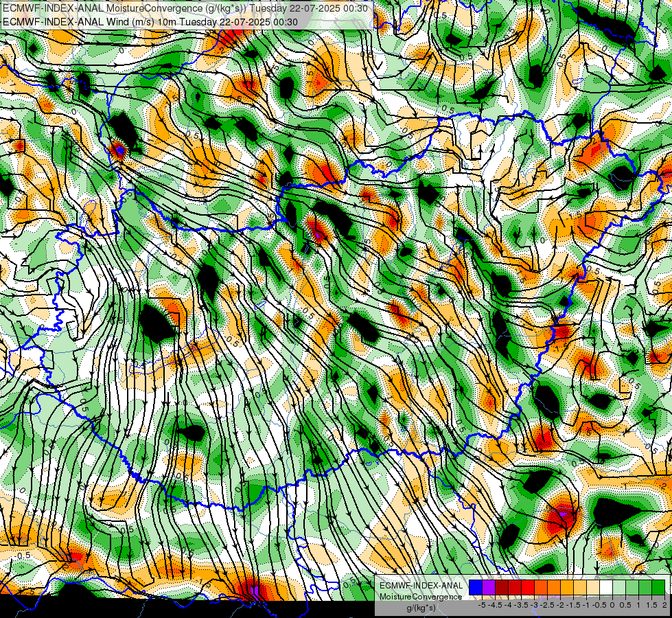Select the dark green swatch ending at 2
The width and height of the screenshot is (672, 618).
click(658, 587)
